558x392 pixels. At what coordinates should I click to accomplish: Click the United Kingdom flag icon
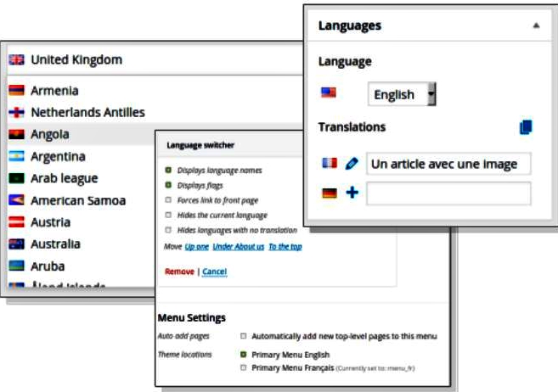(x=16, y=59)
